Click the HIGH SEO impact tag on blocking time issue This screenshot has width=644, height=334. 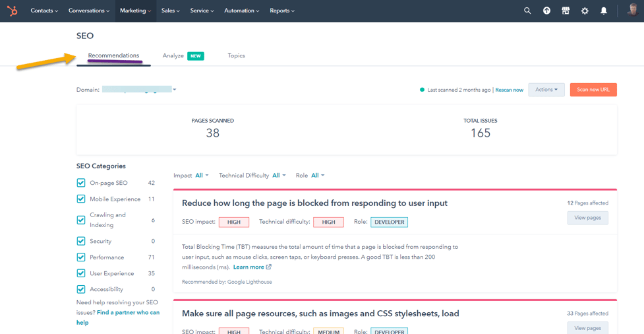point(234,222)
